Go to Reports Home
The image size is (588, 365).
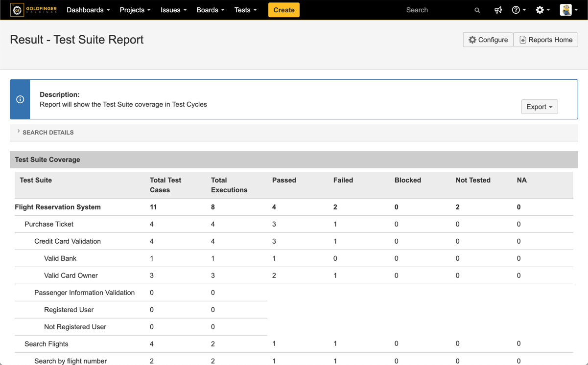point(545,40)
